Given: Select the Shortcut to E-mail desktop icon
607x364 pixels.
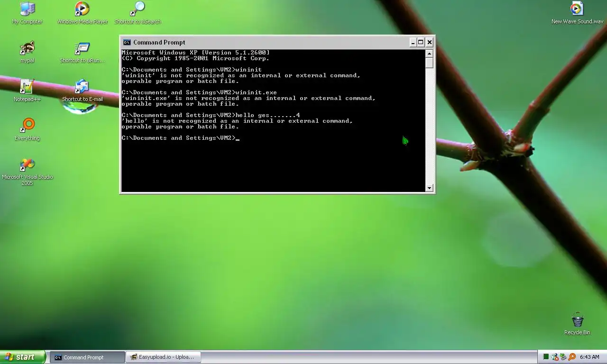Looking at the screenshot, I should tap(83, 91).
